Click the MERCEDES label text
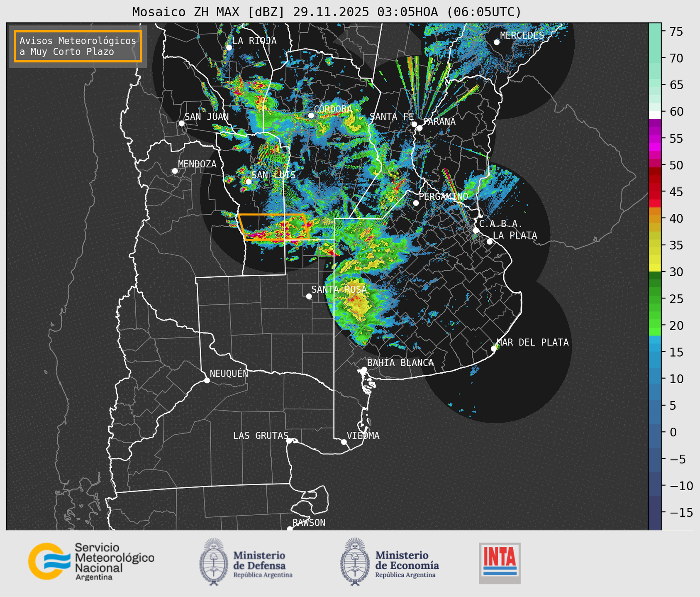Image resolution: width=700 pixels, height=597 pixels. click(x=522, y=35)
